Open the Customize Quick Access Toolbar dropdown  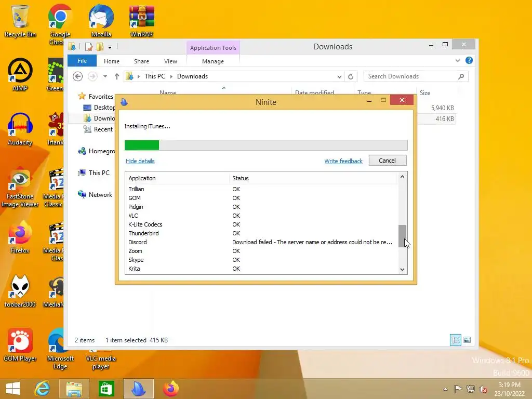tap(110, 47)
